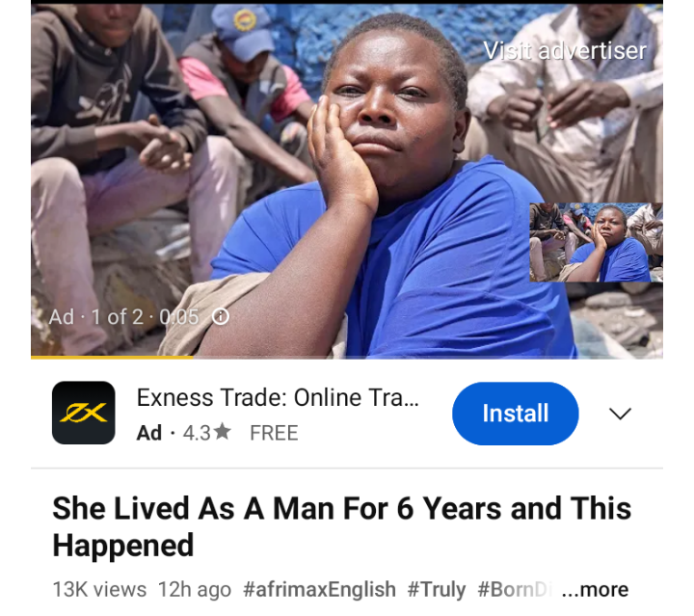Tap the main video player area
The height and width of the screenshot is (616, 694).
347,181
